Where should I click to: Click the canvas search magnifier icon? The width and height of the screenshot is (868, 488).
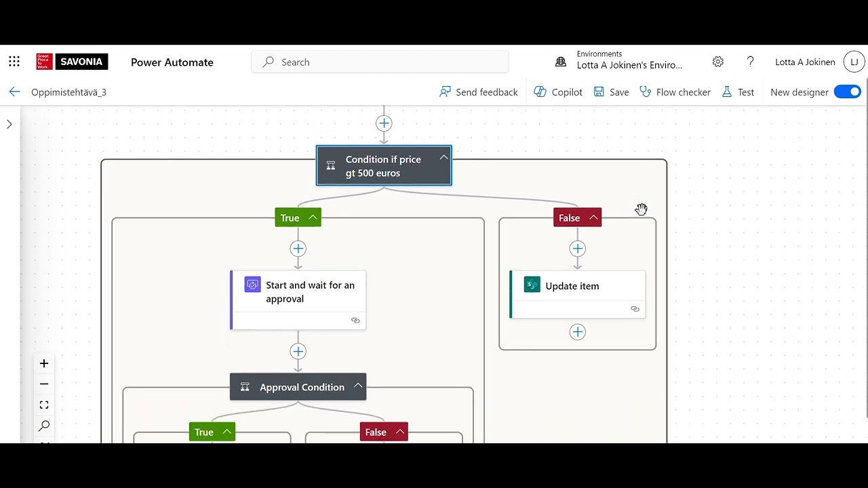[x=44, y=426]
